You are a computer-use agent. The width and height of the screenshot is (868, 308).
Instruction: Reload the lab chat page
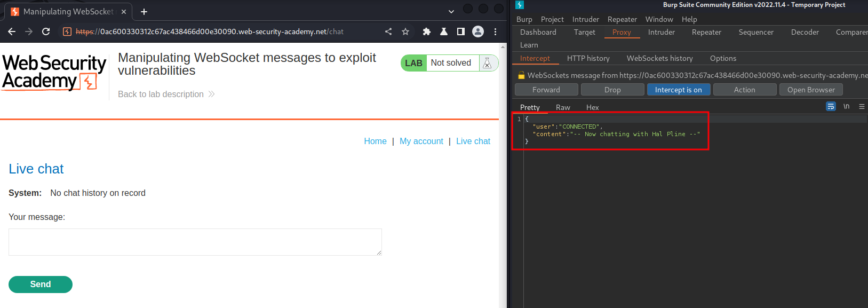pos(46,31)
